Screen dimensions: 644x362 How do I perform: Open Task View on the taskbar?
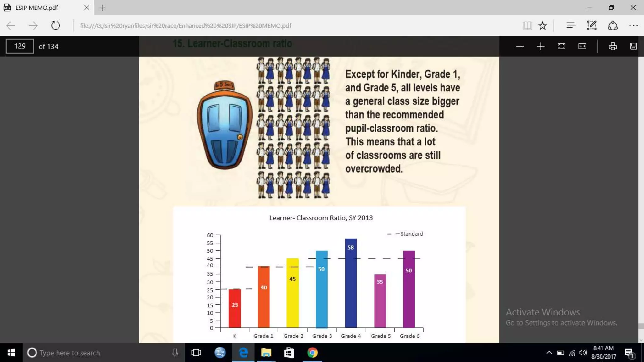tap(196, 353)
